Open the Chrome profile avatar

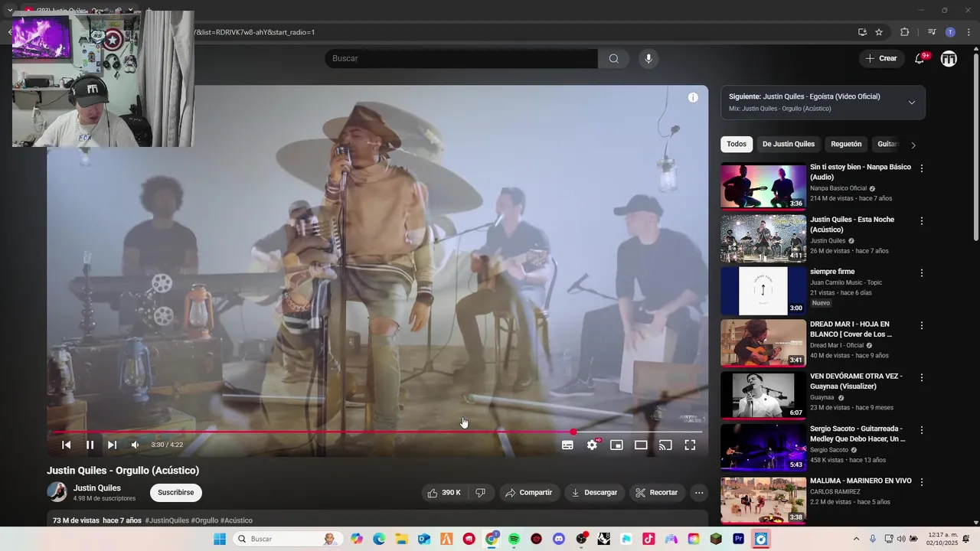950,32
